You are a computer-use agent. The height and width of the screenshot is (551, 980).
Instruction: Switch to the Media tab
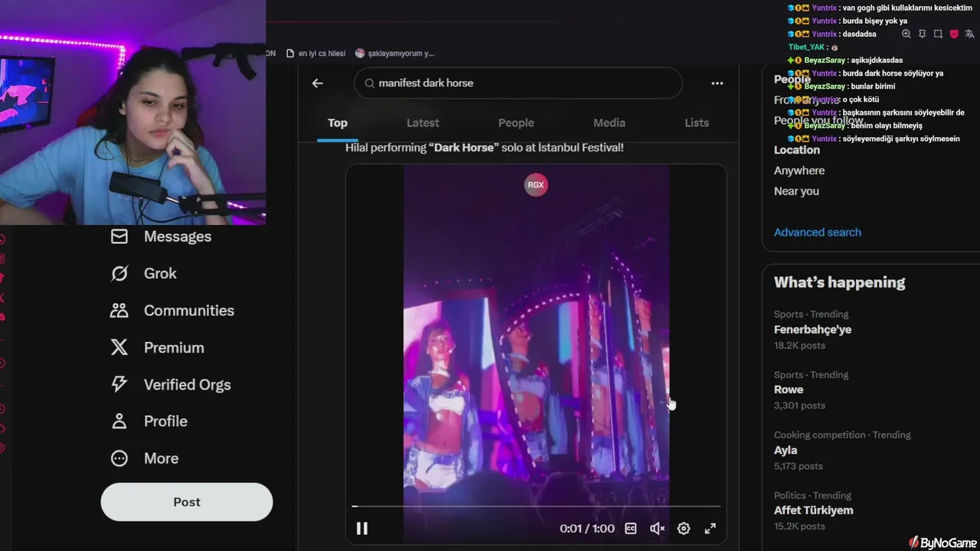coord(609,122)
